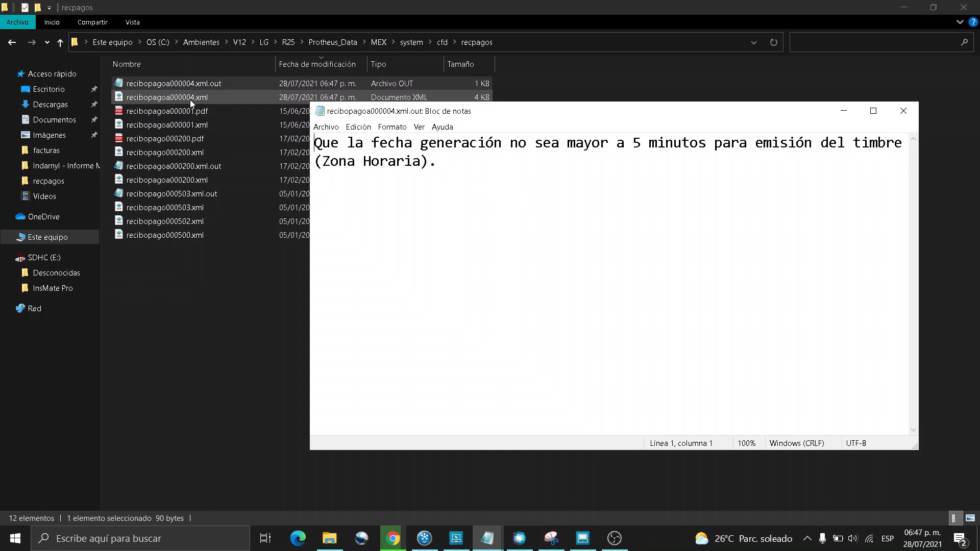Open recent locations dropdown arrow

(47, 42)
